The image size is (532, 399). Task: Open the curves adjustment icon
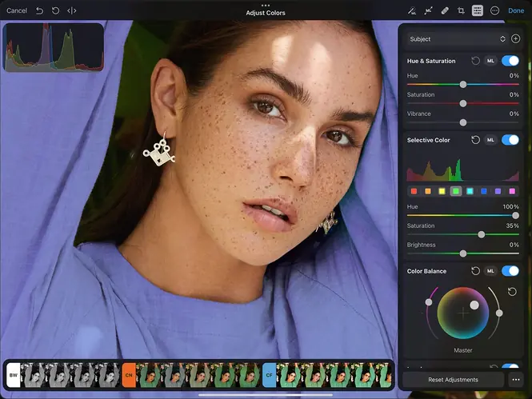point(428,11)
